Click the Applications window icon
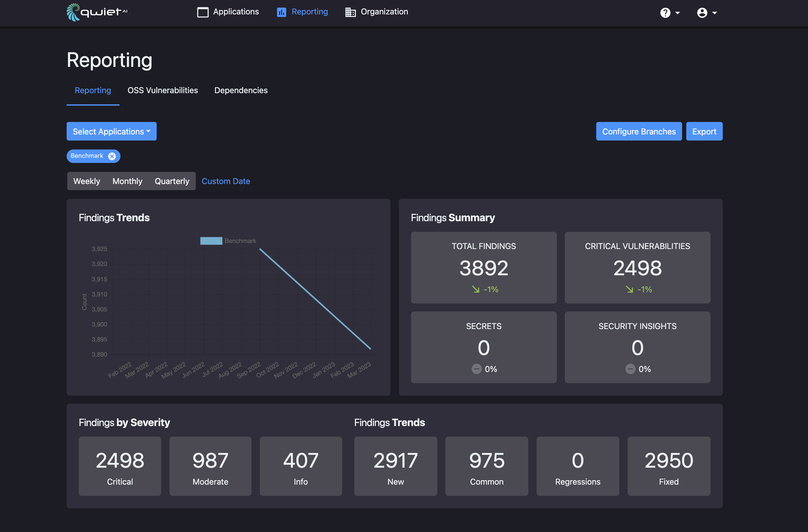Viewport: 808px width, 532px height. click(203, 12)
